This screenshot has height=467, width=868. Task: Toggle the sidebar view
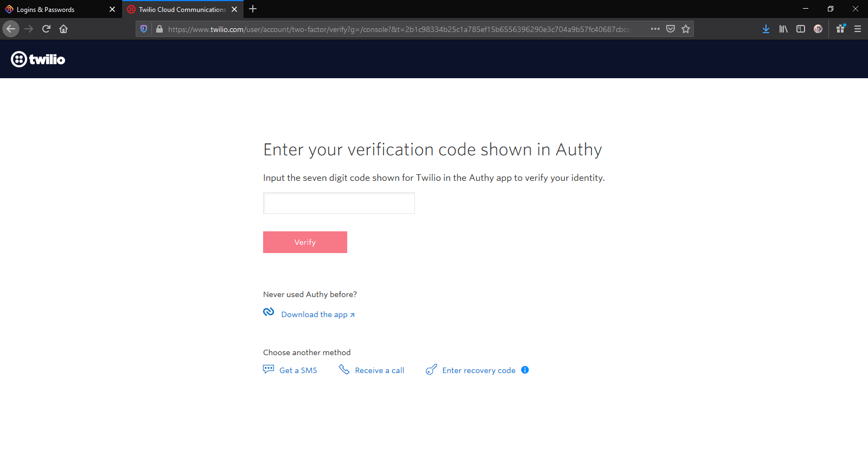[x=801, y=29]
